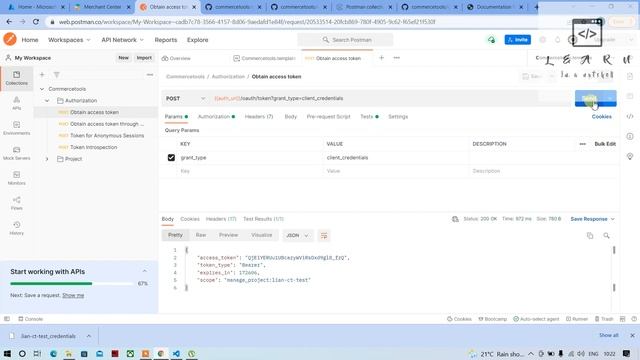The image size is (640, 360).
Task: Open Collections sidebar panel
Action: tap(16, 78)
